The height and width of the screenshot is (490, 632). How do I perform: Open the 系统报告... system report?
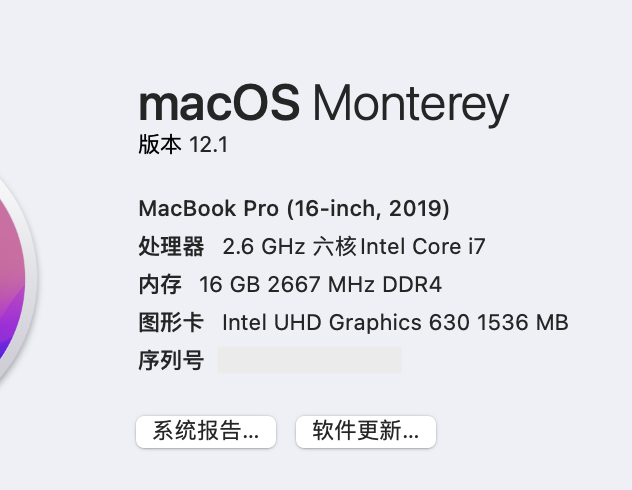pos(206,431)
